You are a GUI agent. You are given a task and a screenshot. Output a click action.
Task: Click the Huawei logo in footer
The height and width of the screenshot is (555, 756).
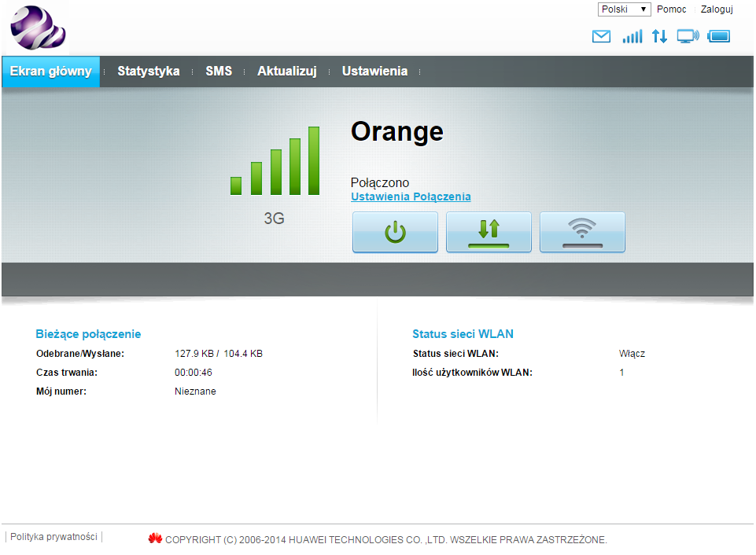point(155,538)
